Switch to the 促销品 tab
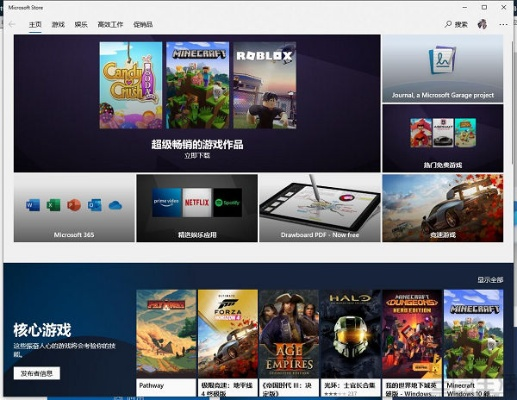This screenshot has height=400, width=517. tap(143, 24)
